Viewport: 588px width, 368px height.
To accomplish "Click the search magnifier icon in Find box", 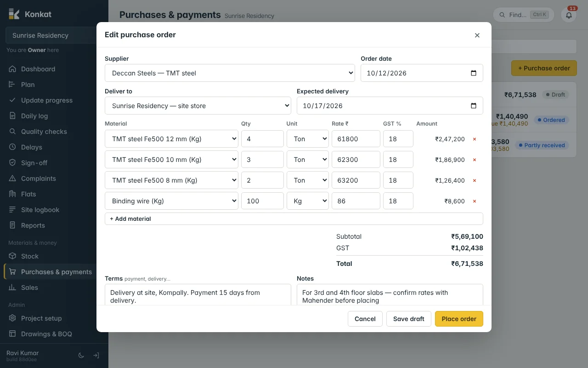I will [502, 15].
